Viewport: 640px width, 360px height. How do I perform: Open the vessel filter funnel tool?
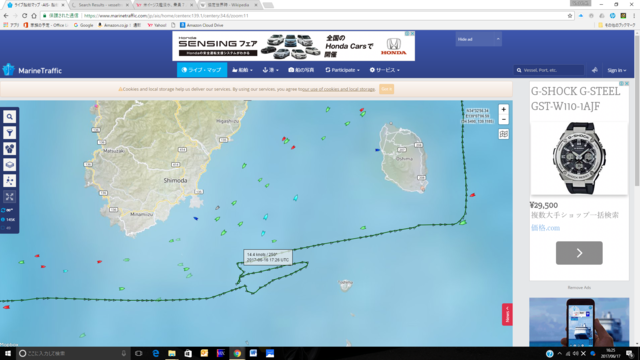point(9,133)
